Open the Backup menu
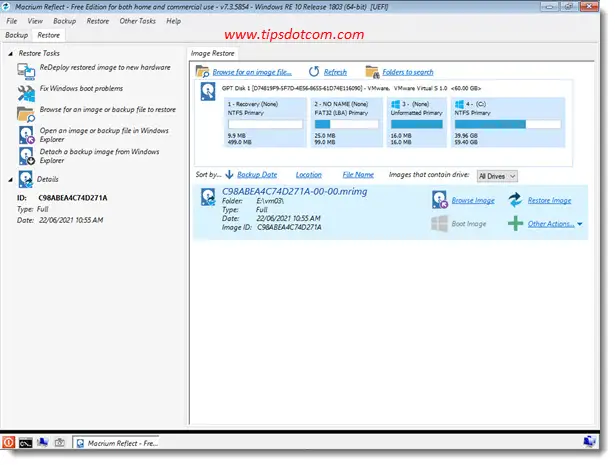 tap(65, 21)
